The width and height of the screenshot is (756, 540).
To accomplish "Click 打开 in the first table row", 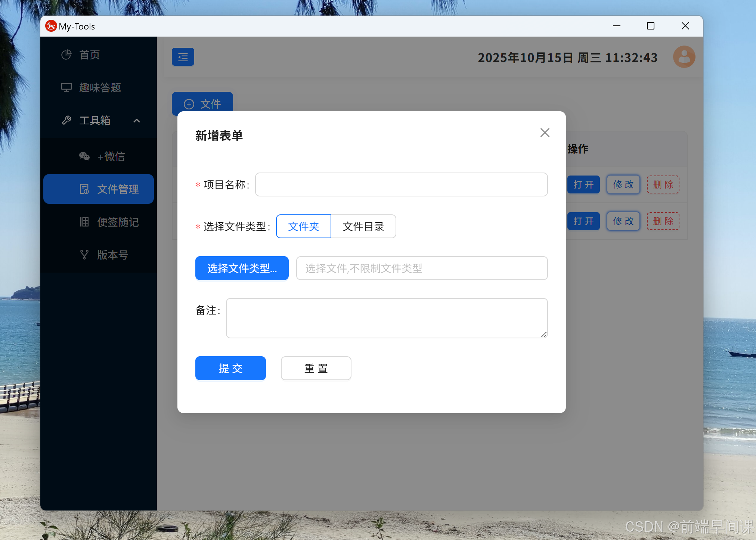I will 583,184.
